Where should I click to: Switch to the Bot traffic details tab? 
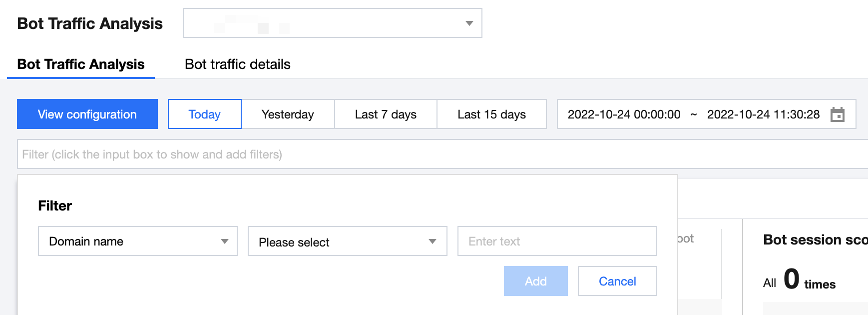coord(237,64)
